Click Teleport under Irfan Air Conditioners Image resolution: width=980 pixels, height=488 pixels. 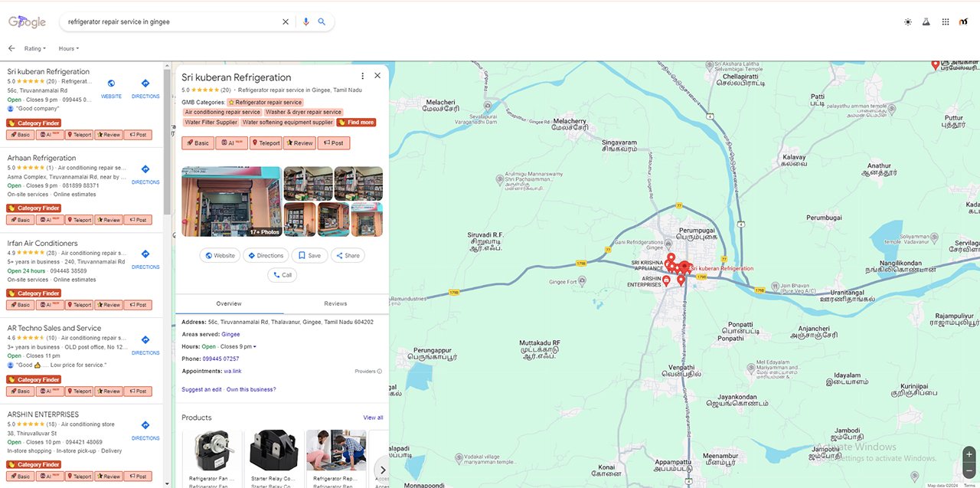pyautogui.click(x=79, y=305)
